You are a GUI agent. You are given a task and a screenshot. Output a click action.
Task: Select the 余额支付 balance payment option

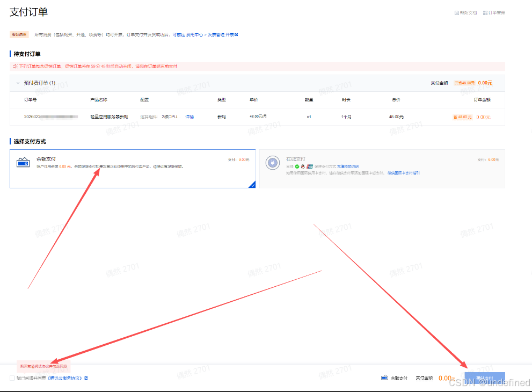point(133,169)
